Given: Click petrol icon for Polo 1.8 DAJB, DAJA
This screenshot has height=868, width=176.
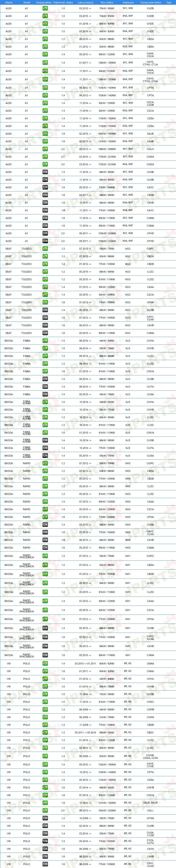Looking at the screenshot, I should click(x=45, y=803).
